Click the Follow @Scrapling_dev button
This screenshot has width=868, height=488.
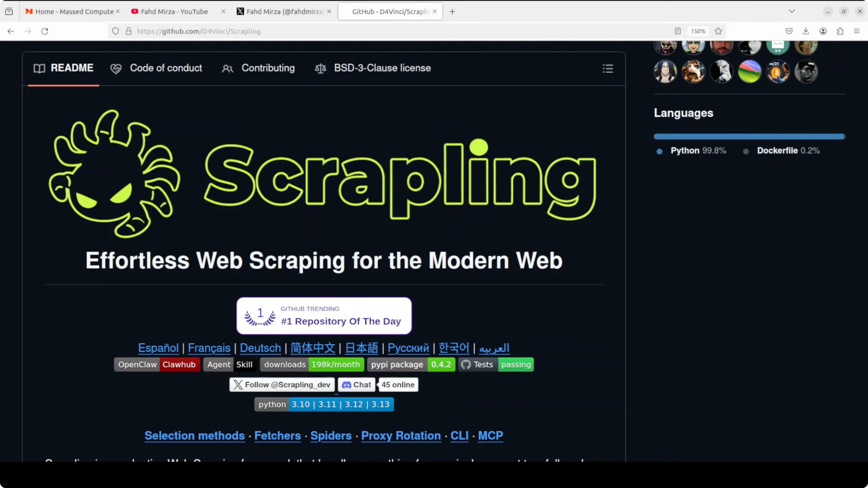coord(282,385)
